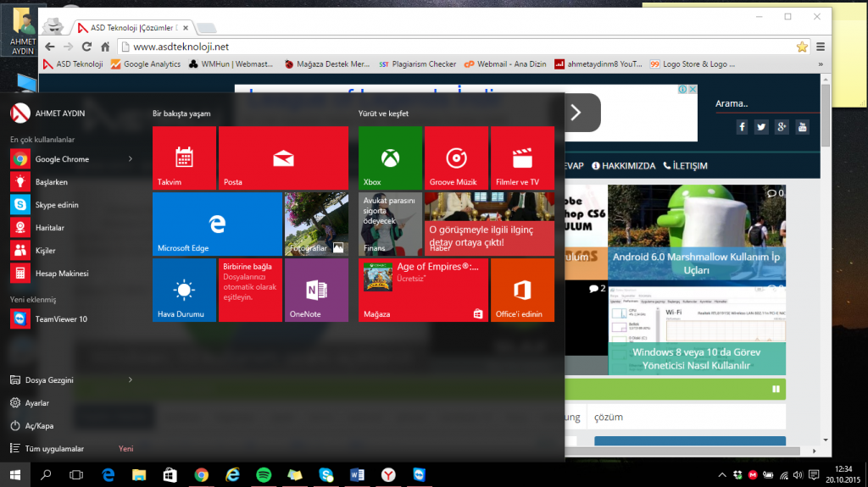
Task: Open taskbar search magnifier
Action: tap(46, 475)
